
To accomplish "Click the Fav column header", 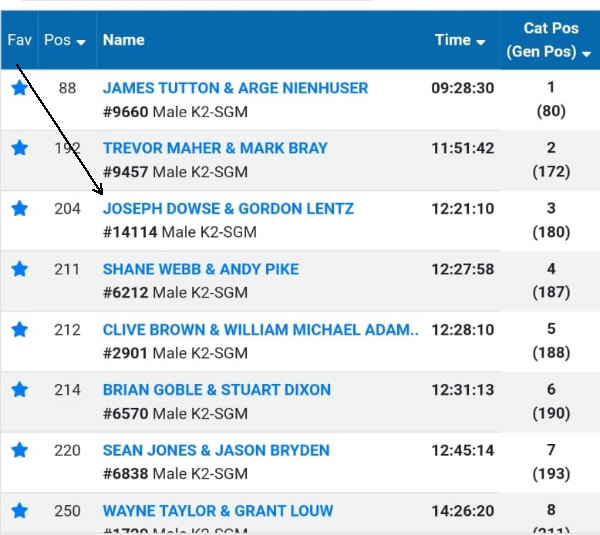I will [x=19, y=41].
